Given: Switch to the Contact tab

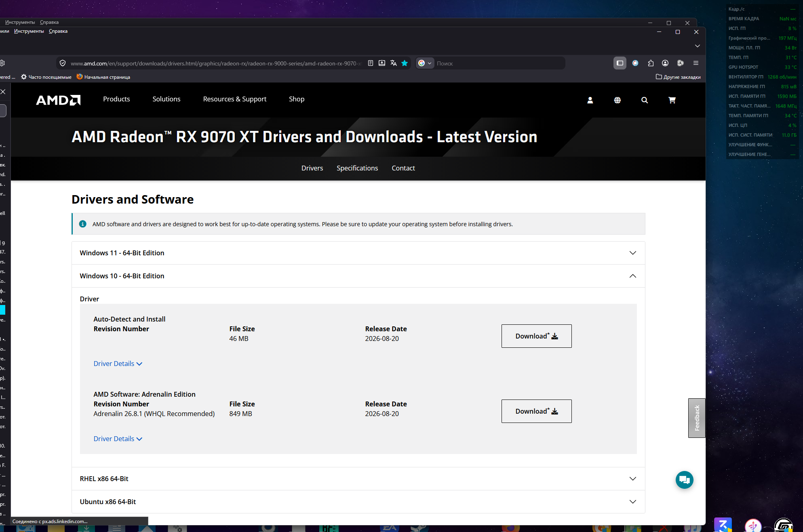Looking at the screenshot, I should pos(403,168).
